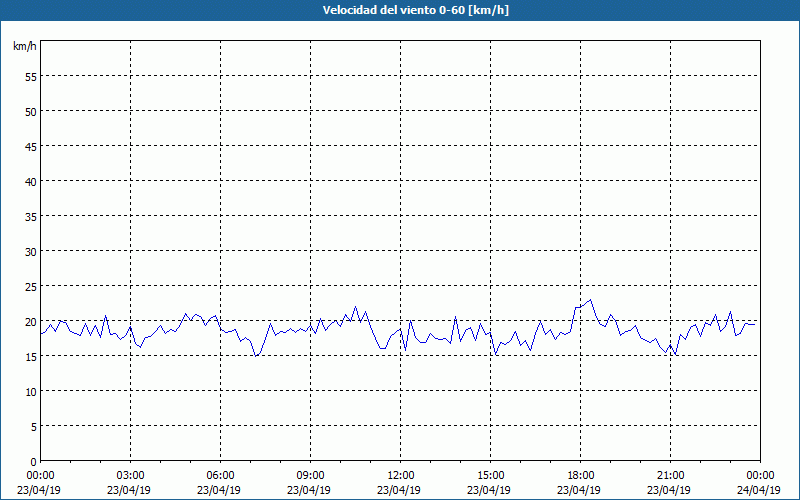Click the 24/04/19 date label
Screen dimensions: 800x500
[x=760, y=490]
